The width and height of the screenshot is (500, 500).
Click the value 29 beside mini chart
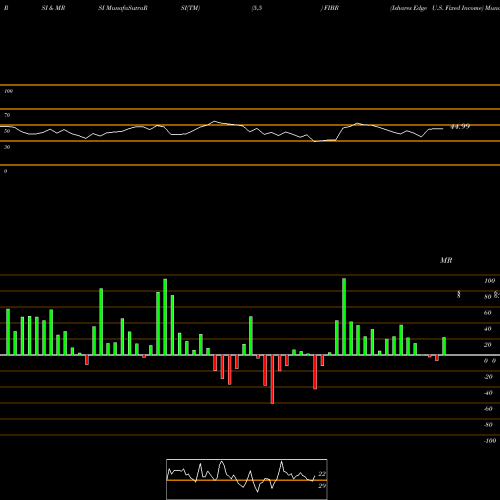pyautogui.click(x=322, y=486)
